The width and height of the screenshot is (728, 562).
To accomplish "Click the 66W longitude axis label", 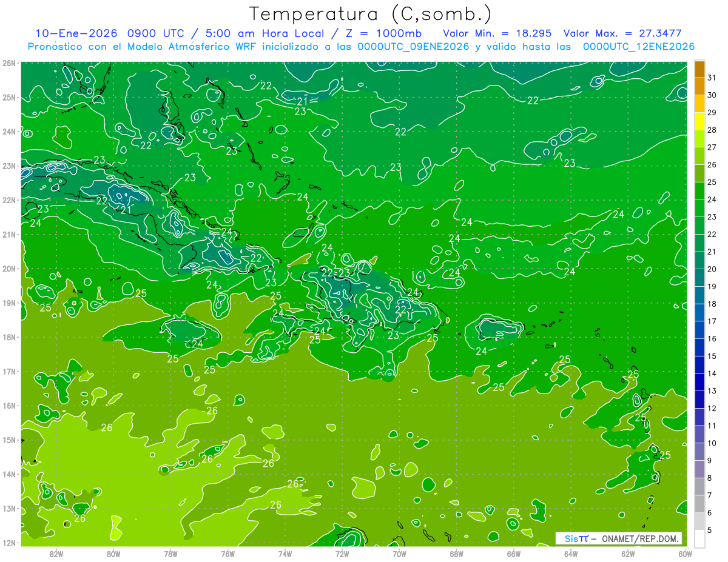I will coord(514,554).
